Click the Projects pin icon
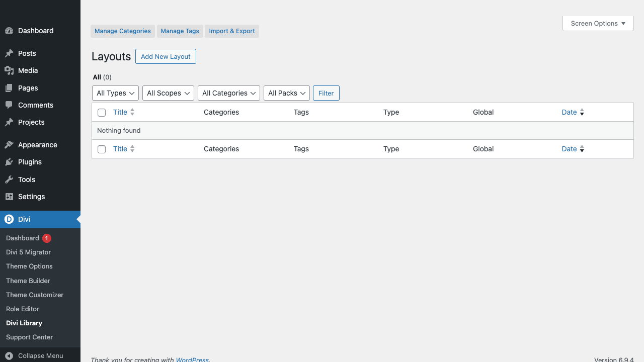The image size is (644, 362). point(9,122)
